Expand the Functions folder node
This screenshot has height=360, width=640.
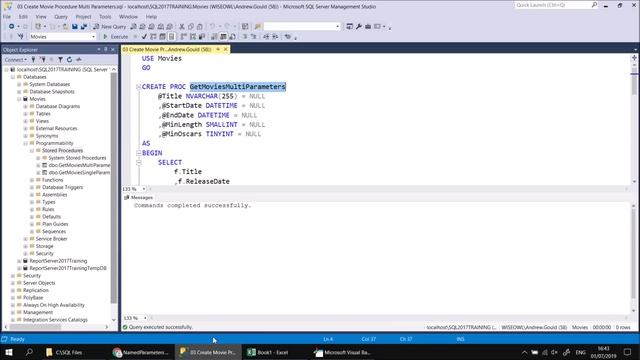32,180
